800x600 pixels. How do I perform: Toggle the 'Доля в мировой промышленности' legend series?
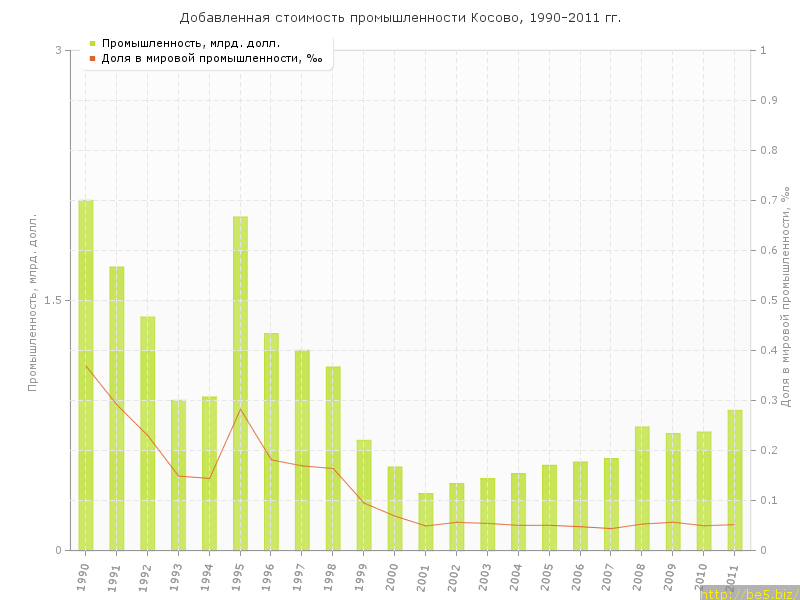click(x=211, y=58)
